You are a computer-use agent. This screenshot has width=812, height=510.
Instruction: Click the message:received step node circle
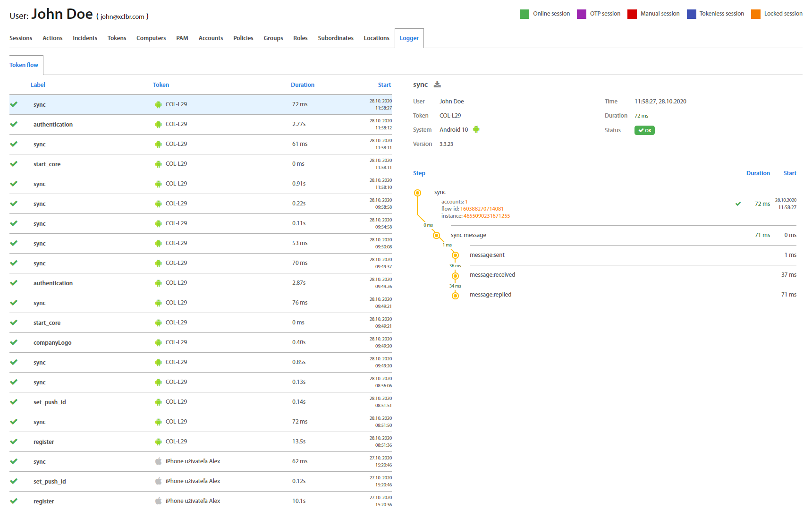[x=455, y=276]
